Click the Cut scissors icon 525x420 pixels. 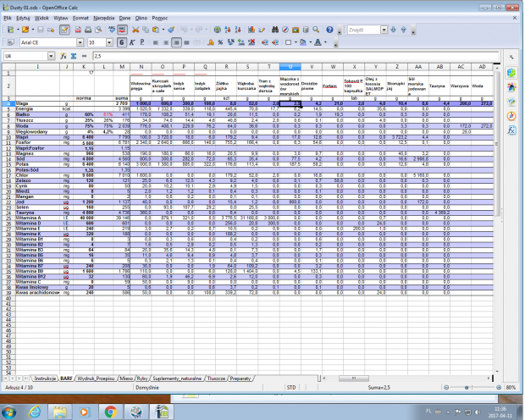pos(135,30)
